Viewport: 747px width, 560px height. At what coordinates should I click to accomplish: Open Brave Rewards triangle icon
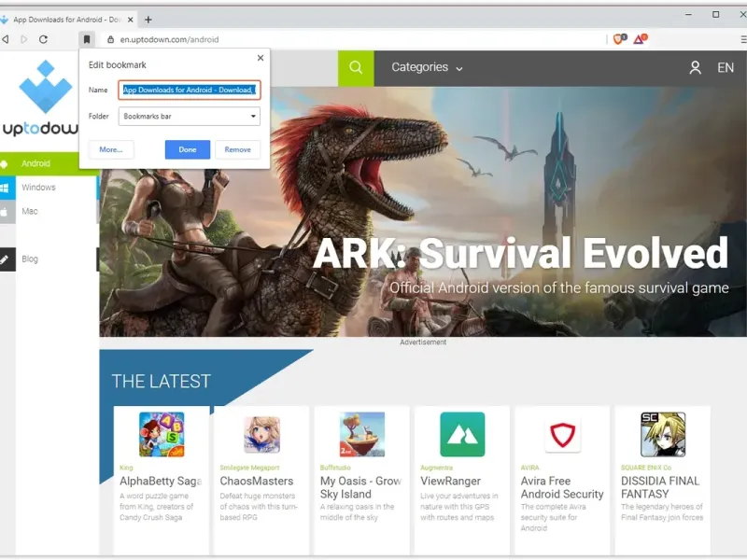640,39
